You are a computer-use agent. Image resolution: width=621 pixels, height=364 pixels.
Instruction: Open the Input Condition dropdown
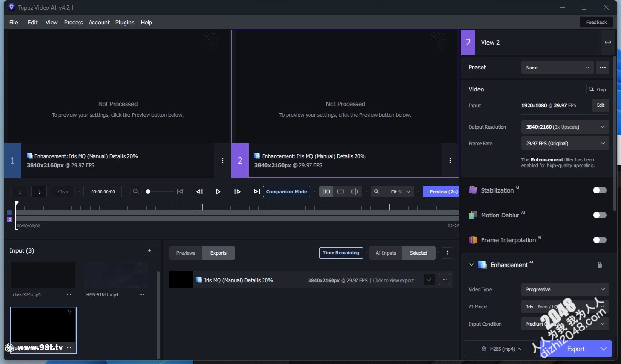565,324
